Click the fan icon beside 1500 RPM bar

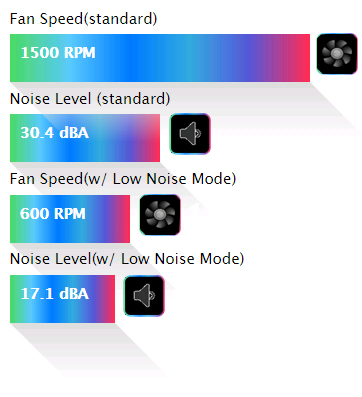[x=337, y=54]
